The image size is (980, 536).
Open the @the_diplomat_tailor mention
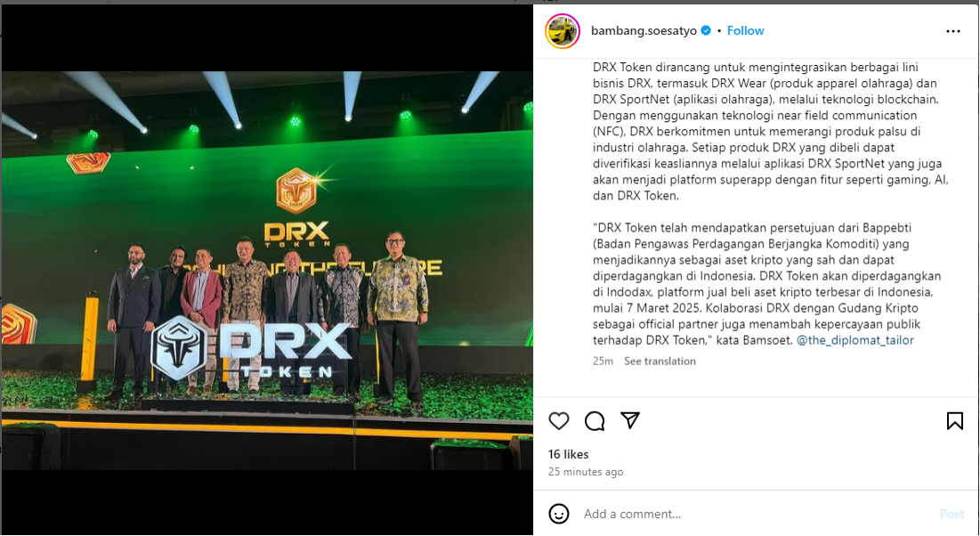[855, 340]
